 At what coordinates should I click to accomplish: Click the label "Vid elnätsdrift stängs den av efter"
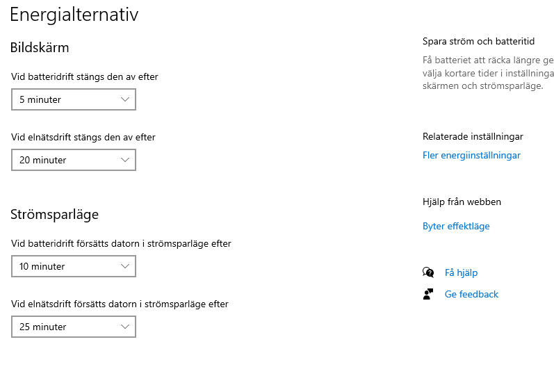83,137
